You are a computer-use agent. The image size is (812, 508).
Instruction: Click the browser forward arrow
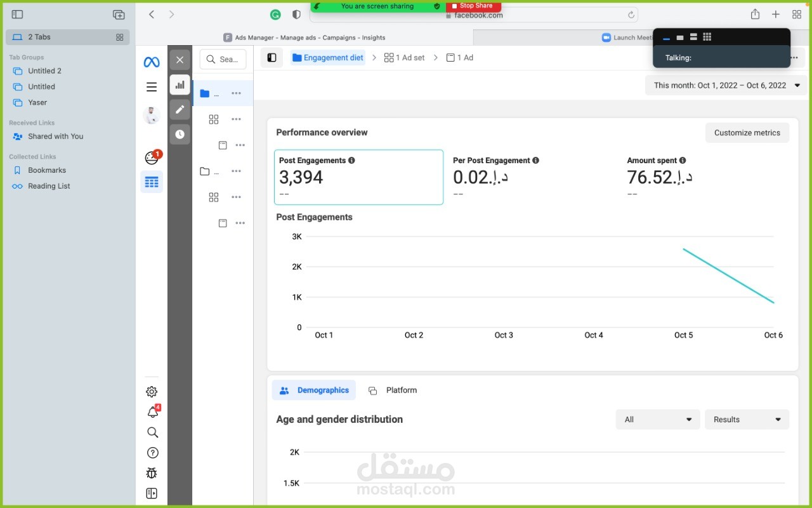click(x=171, y=14)
